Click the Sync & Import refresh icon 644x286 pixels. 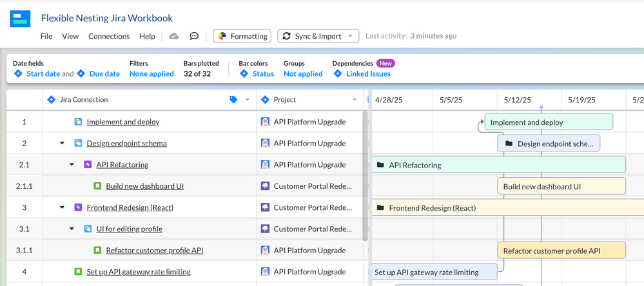pyautogui.click(x=287, y=36)
